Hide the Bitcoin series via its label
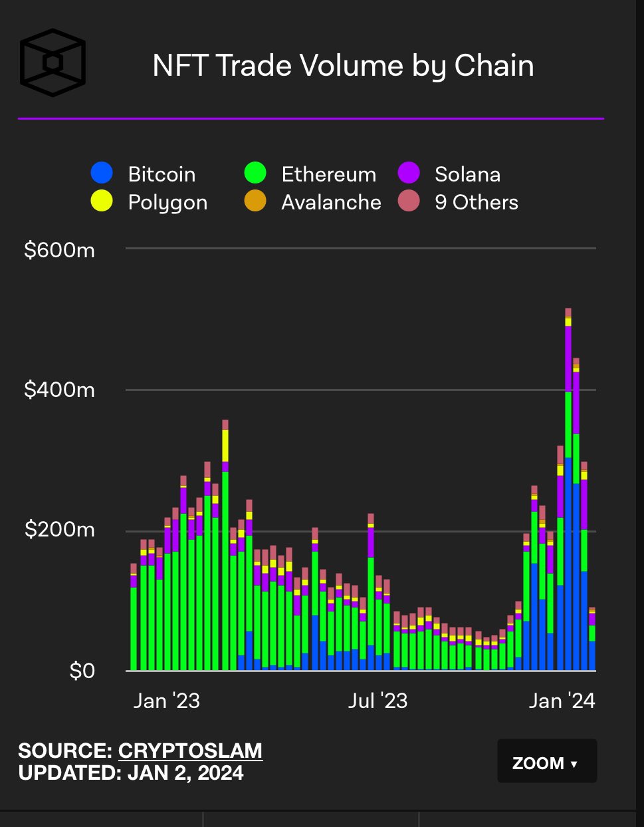644x827 pixels. 161,174
